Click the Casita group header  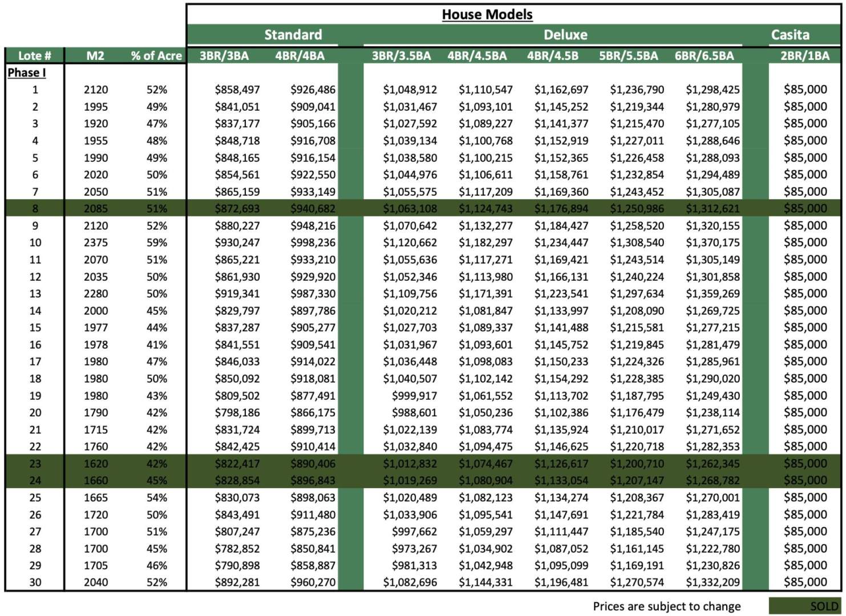point(790,35)
